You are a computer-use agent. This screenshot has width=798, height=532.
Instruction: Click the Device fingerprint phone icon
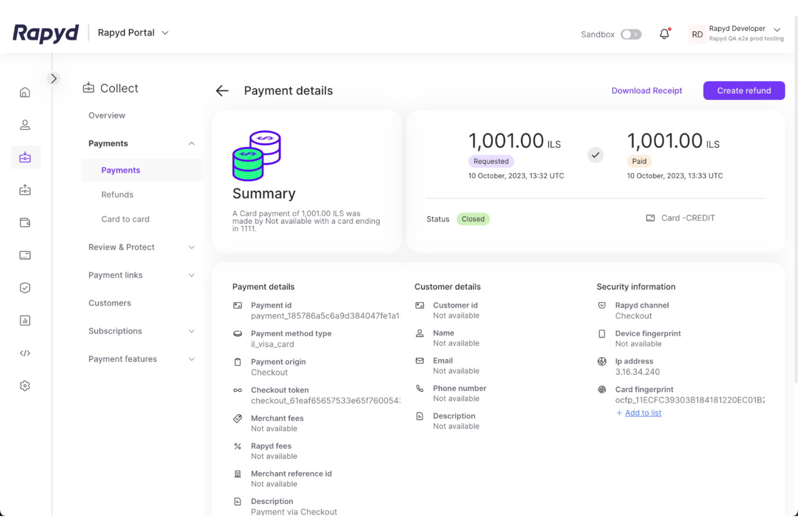(602, 334)
